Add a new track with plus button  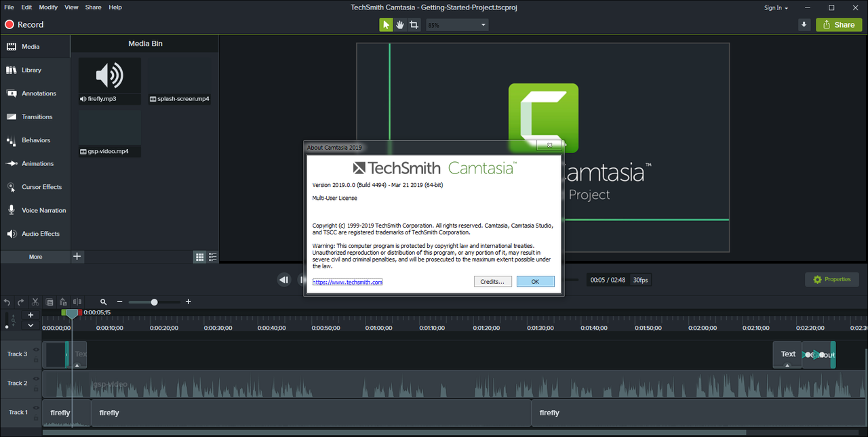[x=31, y=315]
